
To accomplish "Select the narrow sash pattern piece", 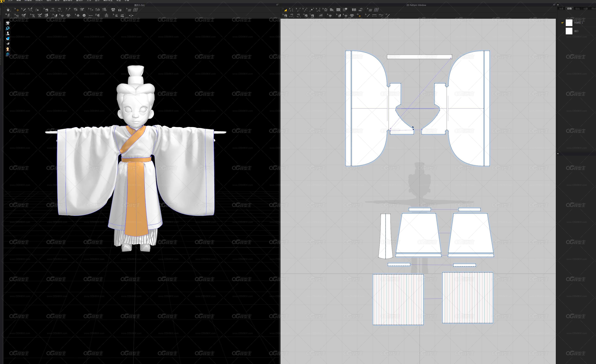I will pyautogui.click(x=386, y=236).
